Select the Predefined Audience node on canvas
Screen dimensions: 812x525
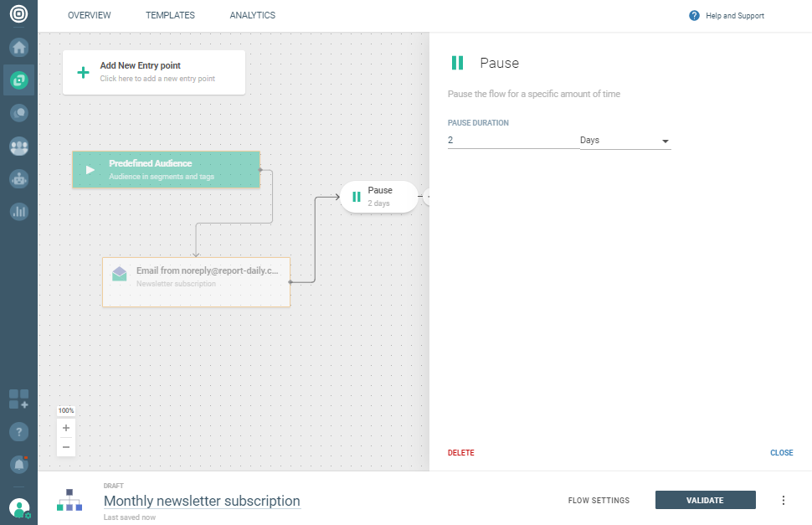tap(166, 169)
